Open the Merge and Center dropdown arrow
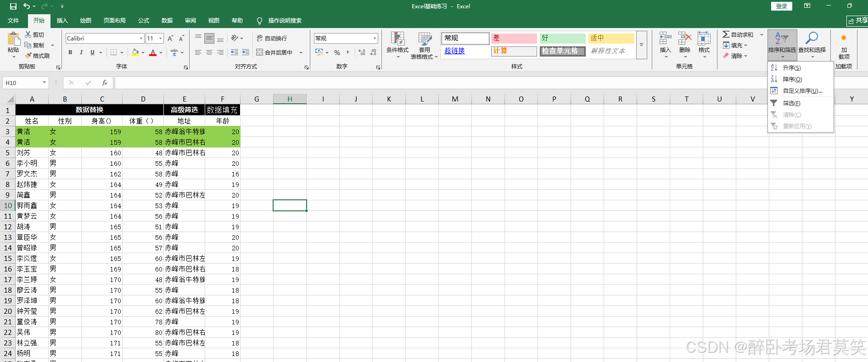 click(x=301, y=52)
